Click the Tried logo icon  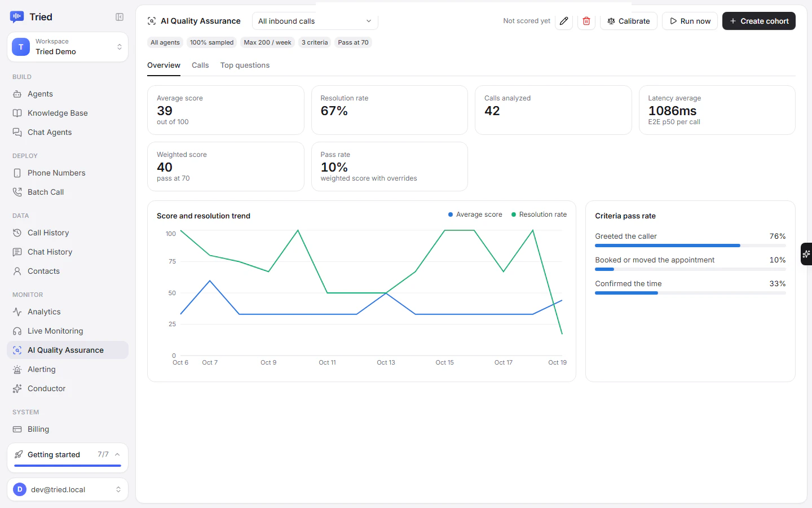17,17
